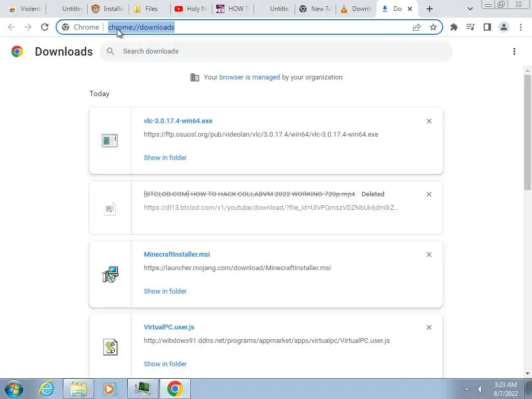The image size is (532, 399).
Task: Remove MinecraftInstaller.msi from list
Action: [x=429, y=255]
